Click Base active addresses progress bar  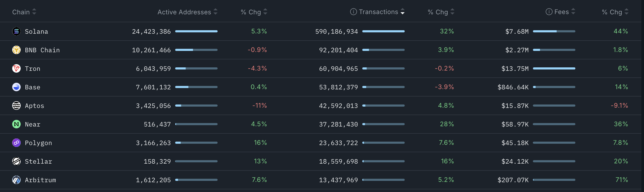196,87
